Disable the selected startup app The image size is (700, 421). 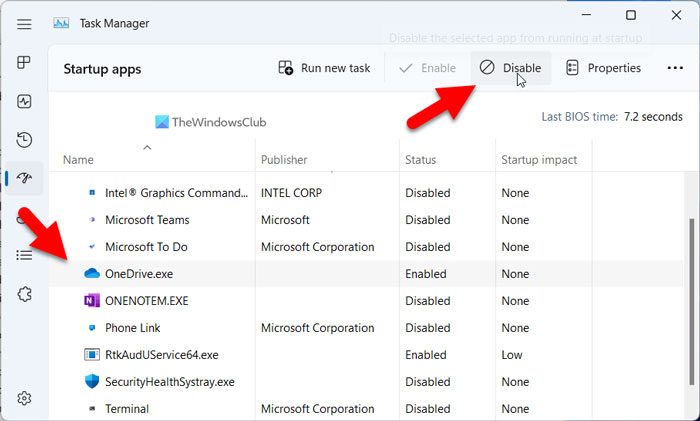coord(510,68)
